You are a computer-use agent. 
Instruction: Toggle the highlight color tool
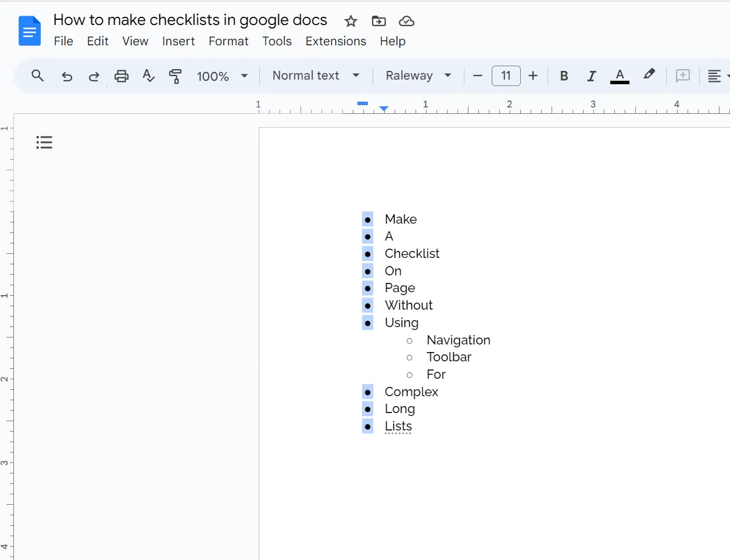tap(649, 76)
